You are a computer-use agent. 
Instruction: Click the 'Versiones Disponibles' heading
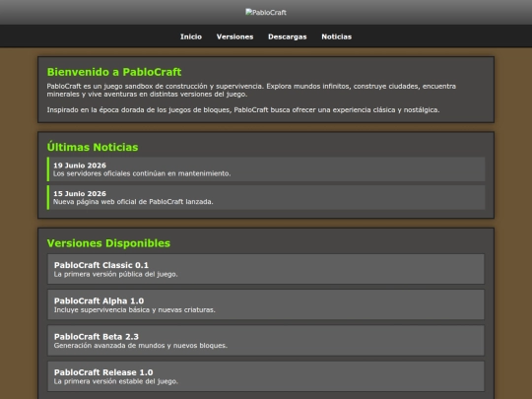[x=108, y=243]
